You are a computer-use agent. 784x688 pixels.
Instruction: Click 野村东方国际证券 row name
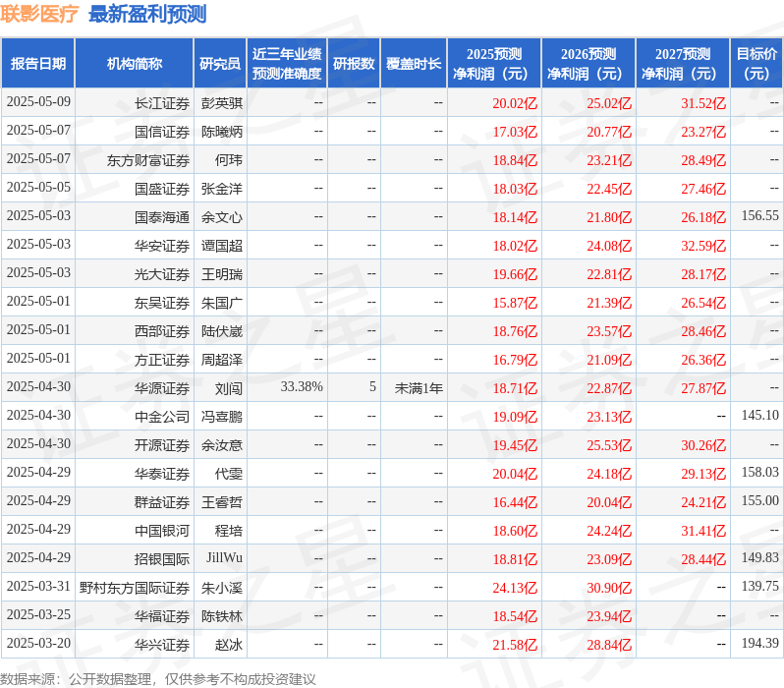(x=135, y=588)
